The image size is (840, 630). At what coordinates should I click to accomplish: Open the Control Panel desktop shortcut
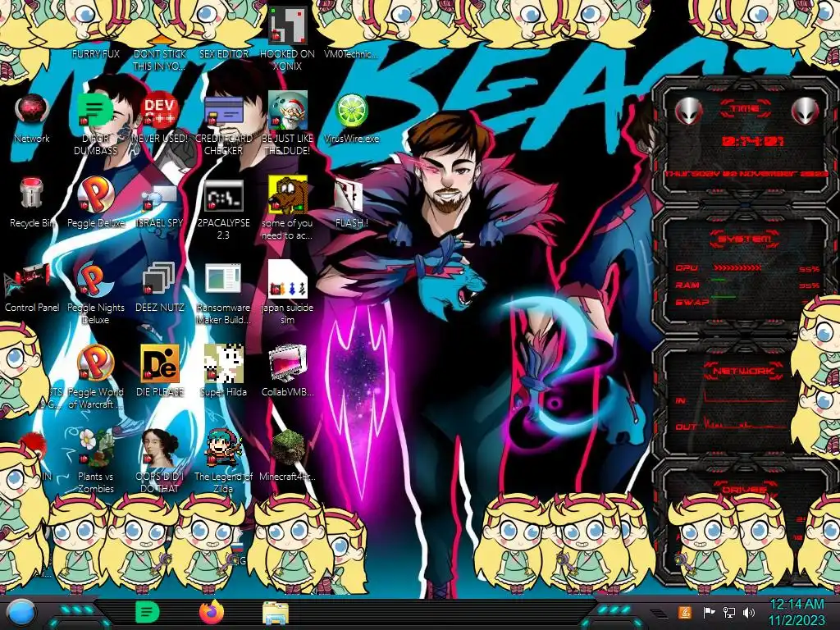pyautogui.click(x=30, y=279)
